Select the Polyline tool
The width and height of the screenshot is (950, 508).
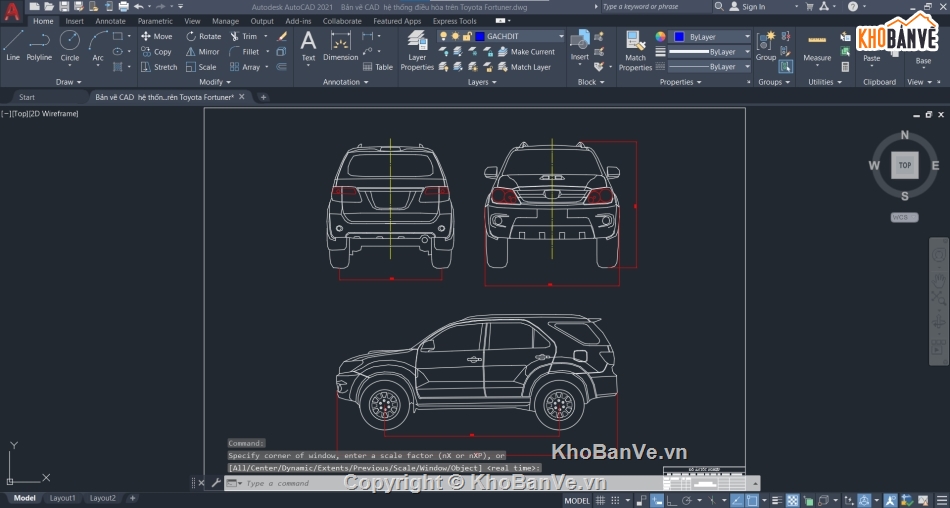pyautogui.click(x=39, y=46)
